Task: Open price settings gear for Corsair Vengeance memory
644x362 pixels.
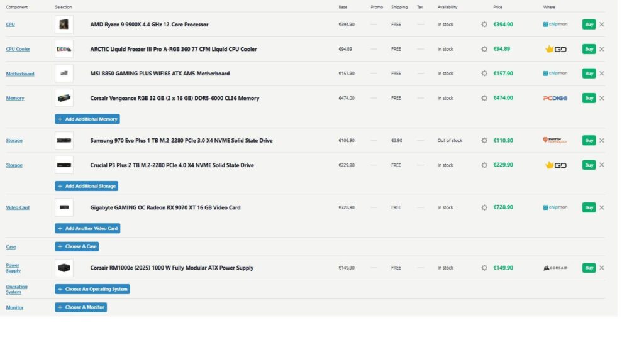Action: [484, 98]
